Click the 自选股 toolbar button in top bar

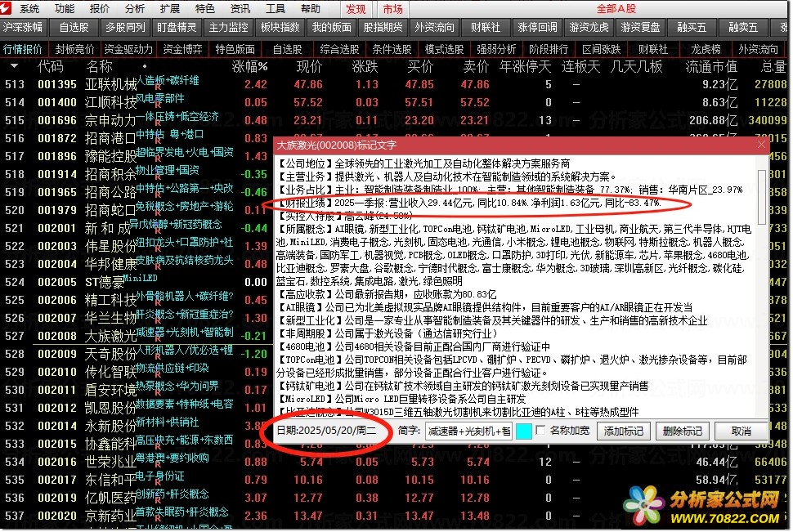[x=74, y=27]
